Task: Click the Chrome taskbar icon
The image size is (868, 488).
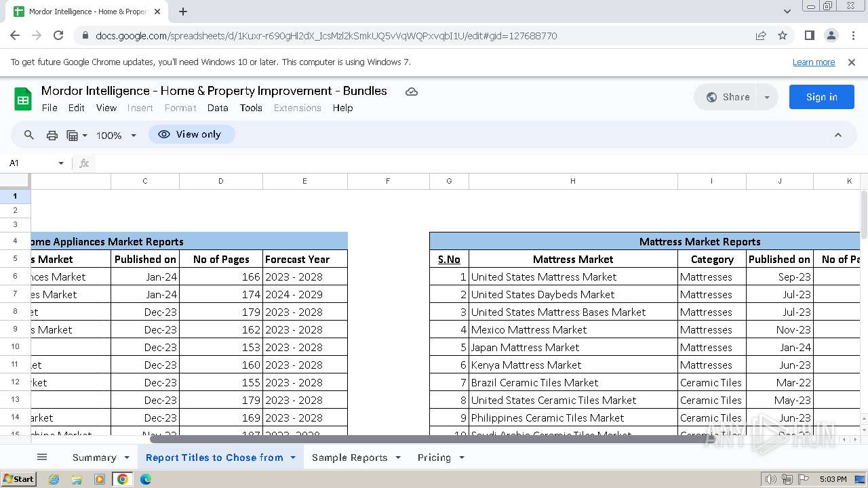Action: click(x=123, y=479)
